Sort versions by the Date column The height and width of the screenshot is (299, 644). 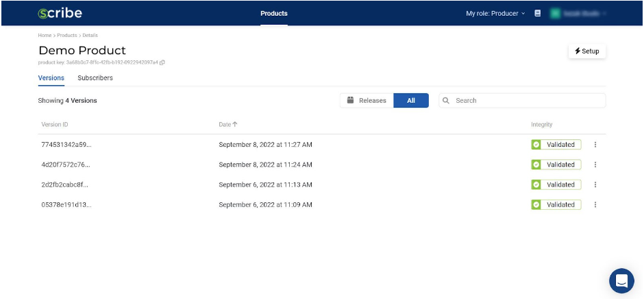pos(227,125)
